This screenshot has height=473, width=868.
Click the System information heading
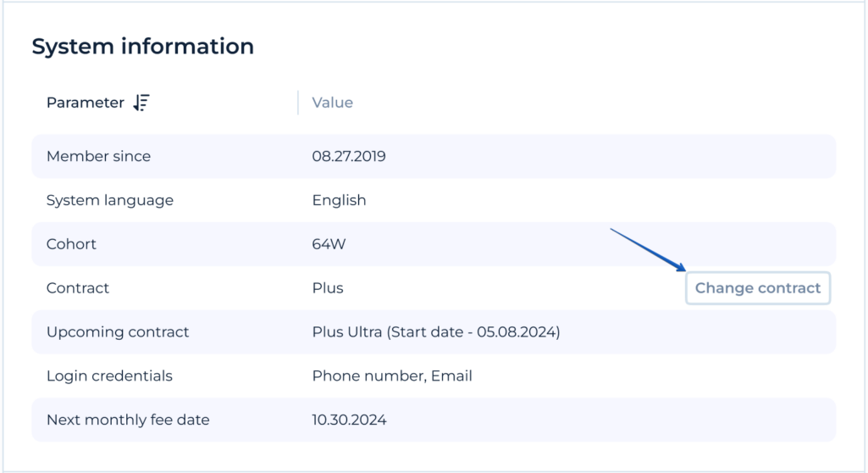142,47
